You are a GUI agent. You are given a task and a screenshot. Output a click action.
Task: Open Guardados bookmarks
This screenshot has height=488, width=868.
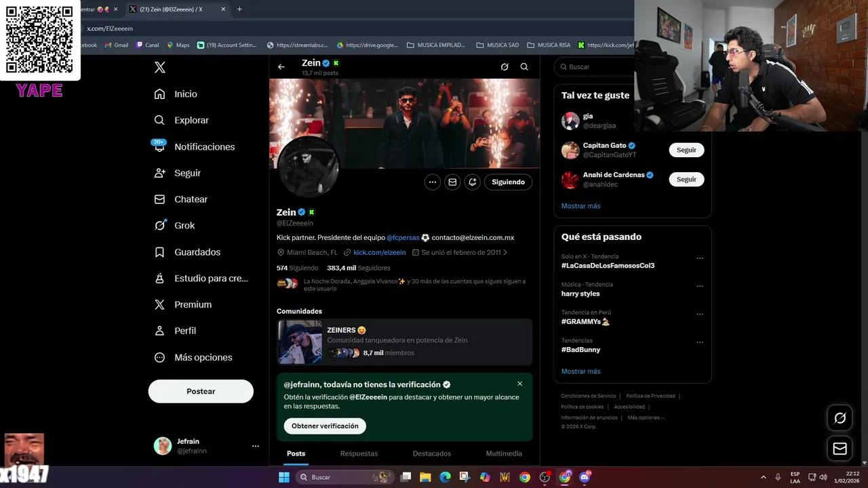click(187, 252)
